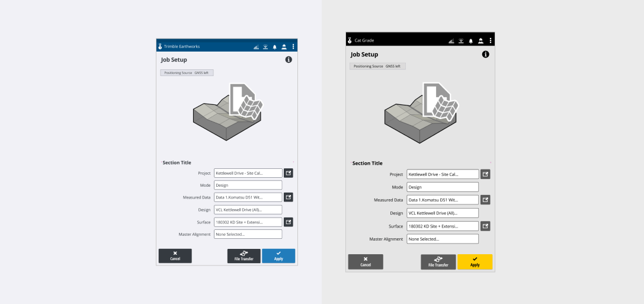Click the Project field in Cat Grade panel
Screen dimensions: 644x304
coord(442,174)
